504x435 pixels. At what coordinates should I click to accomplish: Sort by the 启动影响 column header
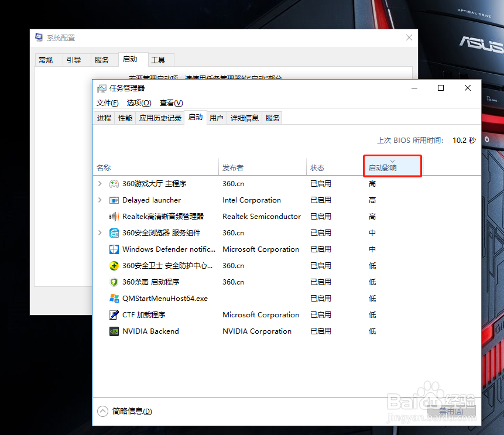click(392, 166)
